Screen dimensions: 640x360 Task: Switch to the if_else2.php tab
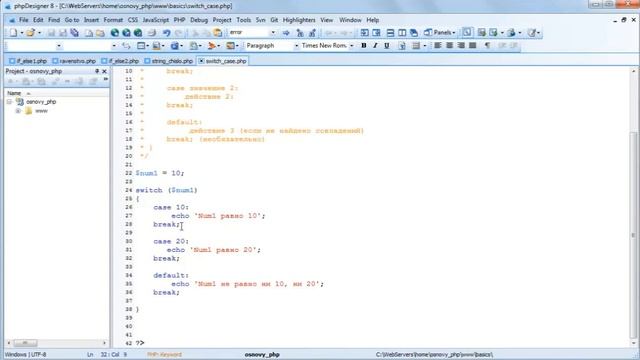click(120, 61)
